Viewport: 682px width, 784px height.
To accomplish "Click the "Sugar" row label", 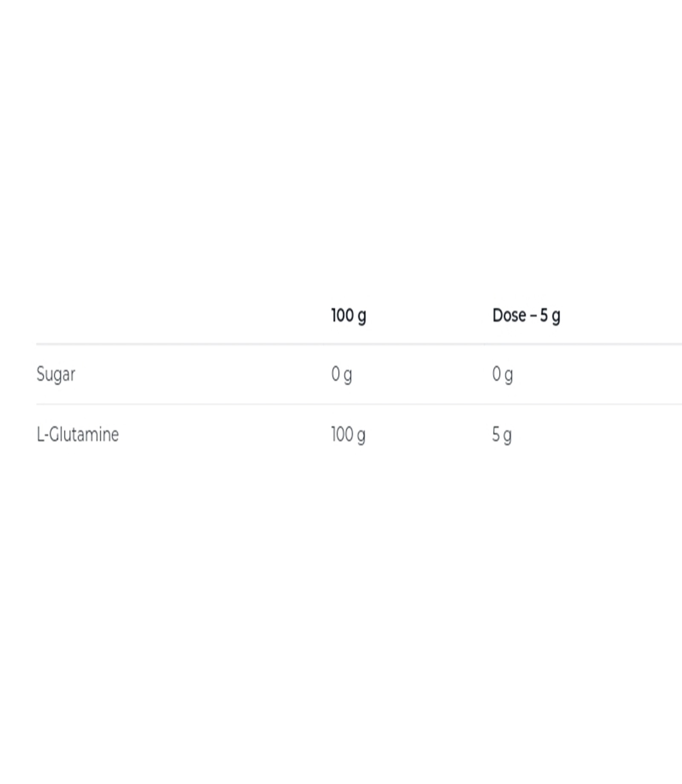I will coord(56,374).
